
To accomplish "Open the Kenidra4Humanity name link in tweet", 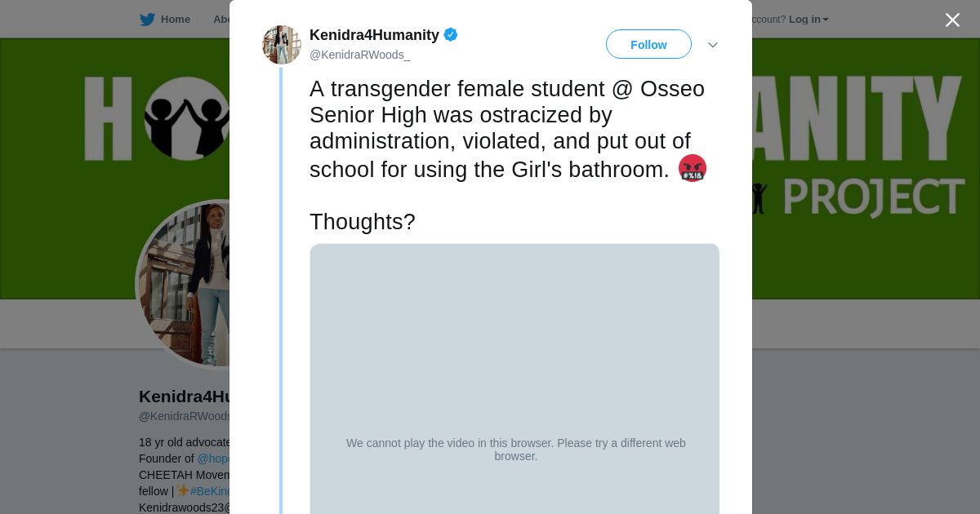I will pos(374,35).
